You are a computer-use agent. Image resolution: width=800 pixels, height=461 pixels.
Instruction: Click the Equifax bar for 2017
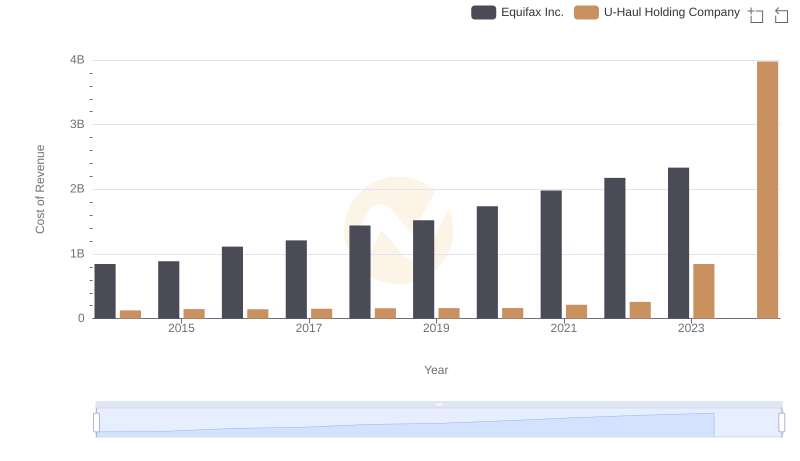tap(296, 279)
